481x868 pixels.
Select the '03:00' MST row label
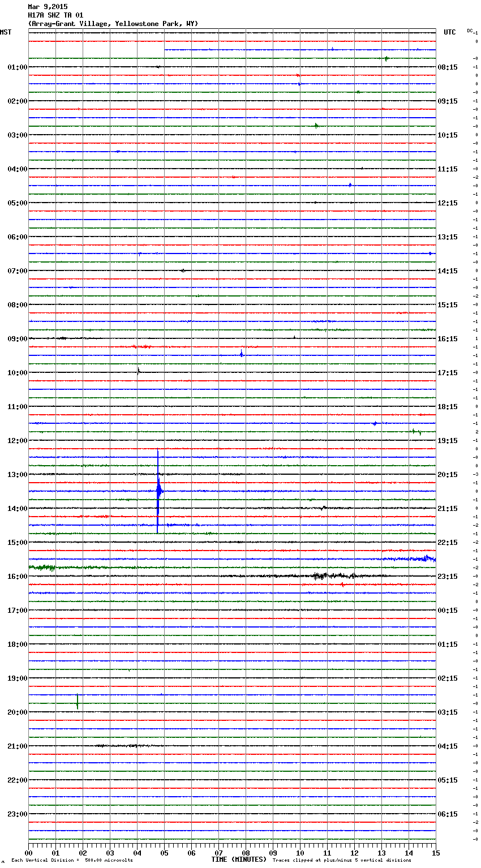point(18,135)
